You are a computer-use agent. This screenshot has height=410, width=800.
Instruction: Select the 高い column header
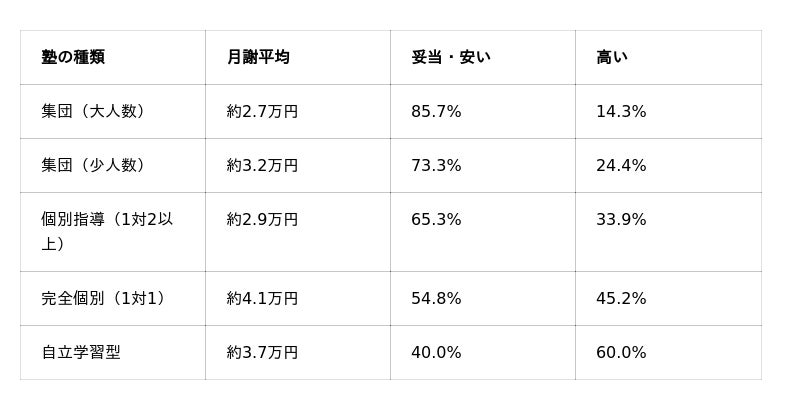612,57
